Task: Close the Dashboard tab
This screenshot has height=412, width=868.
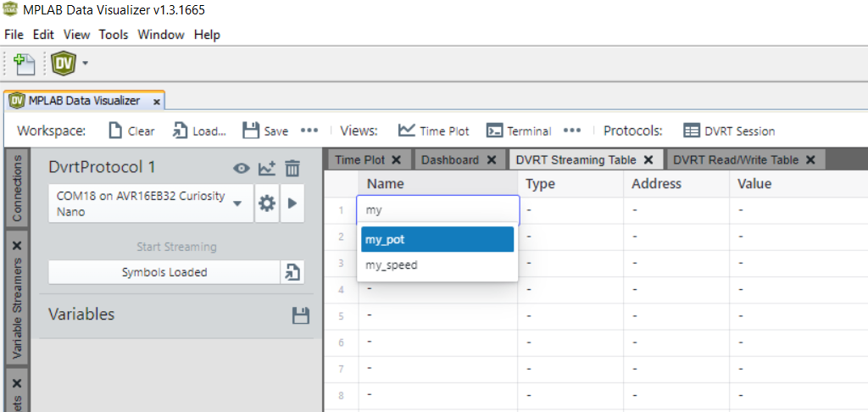Action: pos(491,159)
